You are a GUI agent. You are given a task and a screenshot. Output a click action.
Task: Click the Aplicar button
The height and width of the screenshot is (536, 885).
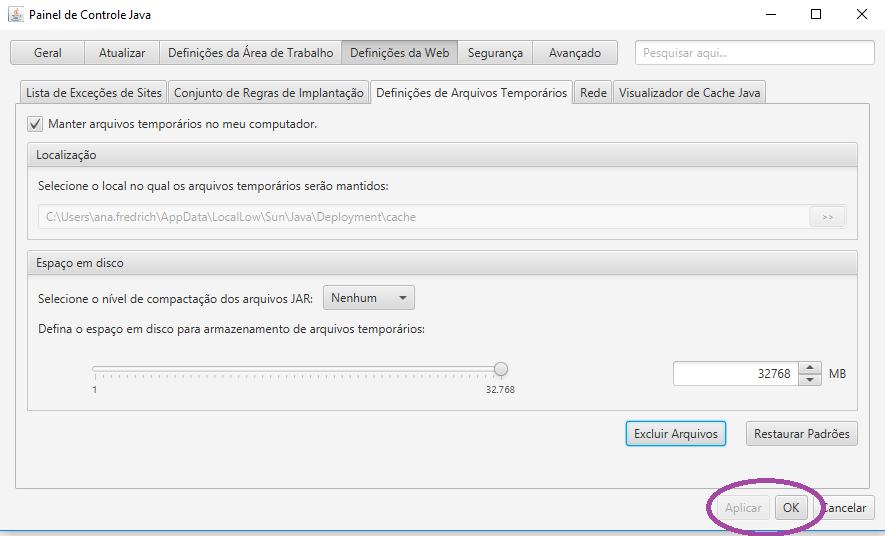coord(743,508)
